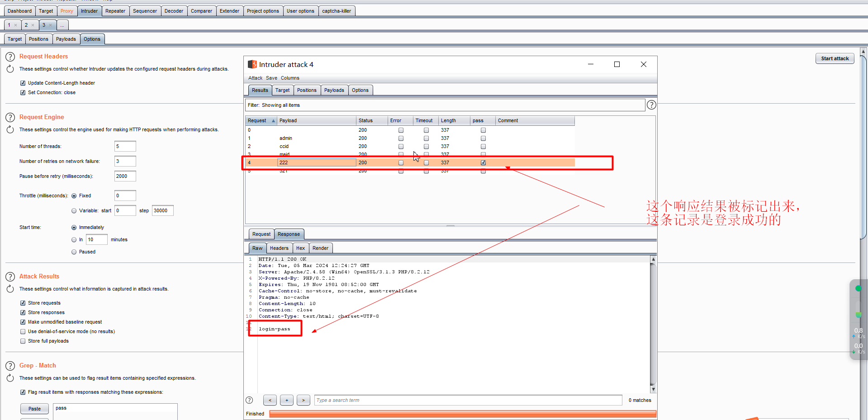Toggle pass checkbox for row 222
868x420 pixels.
(x=483, y=162)
